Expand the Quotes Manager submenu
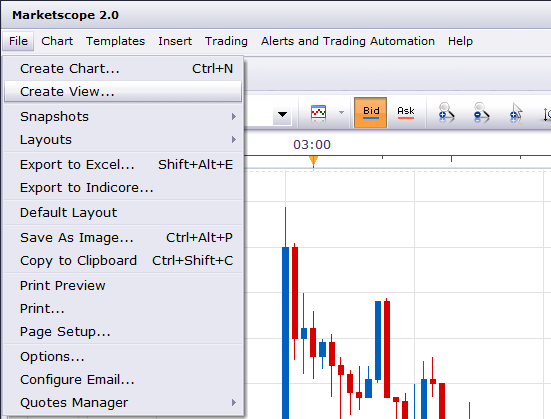551x419 pixels. pyautogui.click(x=123, y=403)
